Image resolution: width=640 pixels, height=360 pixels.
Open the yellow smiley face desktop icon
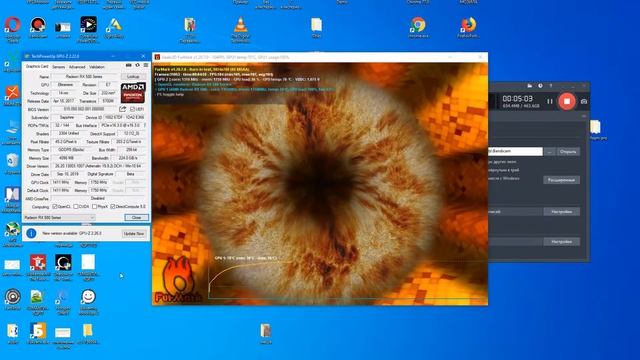(x=88, y=297)
